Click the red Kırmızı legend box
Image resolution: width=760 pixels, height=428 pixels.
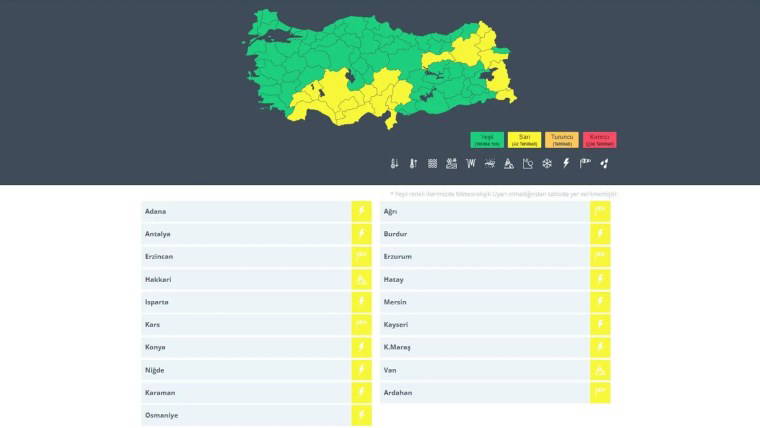tap(599, 140)
